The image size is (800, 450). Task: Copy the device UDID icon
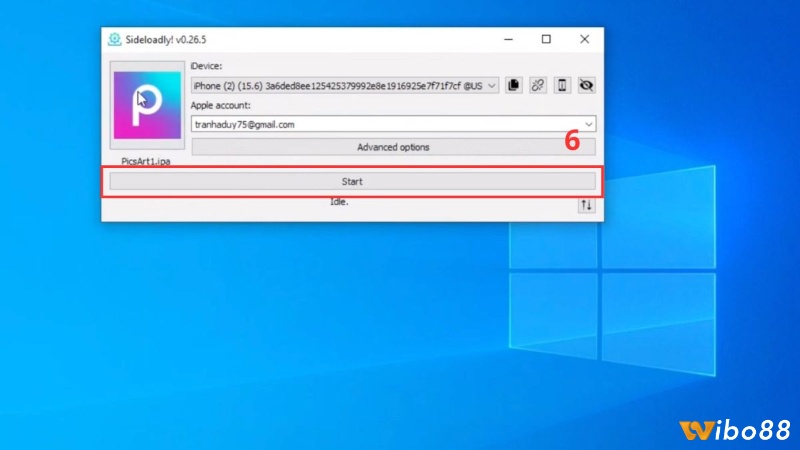pyautogui.click(x=514, y=85)
